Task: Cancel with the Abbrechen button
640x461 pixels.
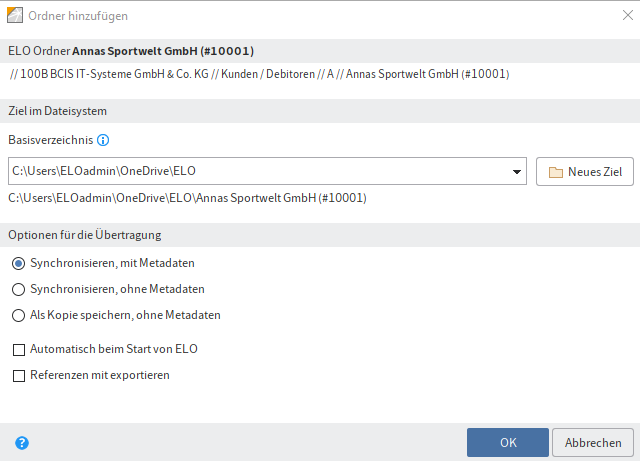Action: pyautogui.click(x=593, y=443)
